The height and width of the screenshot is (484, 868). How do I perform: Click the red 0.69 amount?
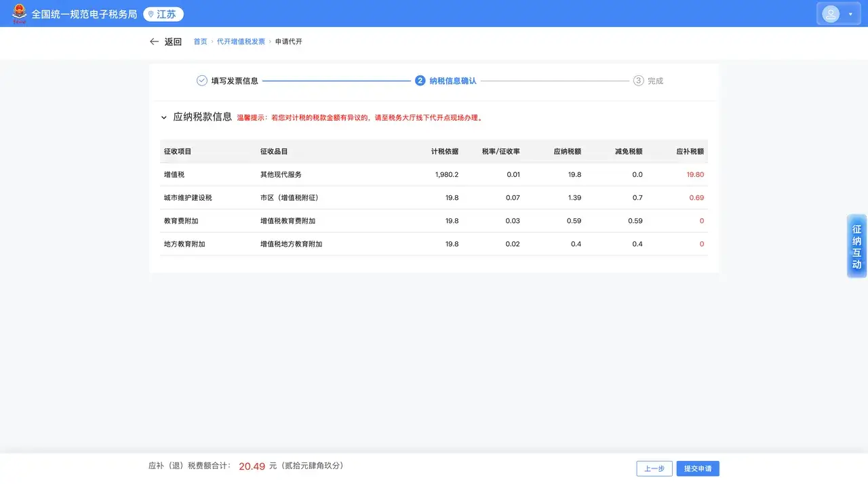(x=696, y=198)
